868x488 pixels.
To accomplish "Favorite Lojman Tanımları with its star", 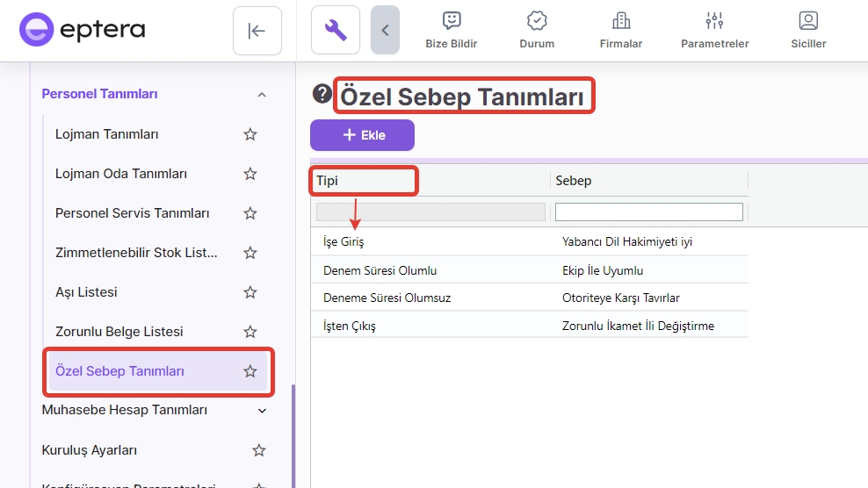I will 250,134.
